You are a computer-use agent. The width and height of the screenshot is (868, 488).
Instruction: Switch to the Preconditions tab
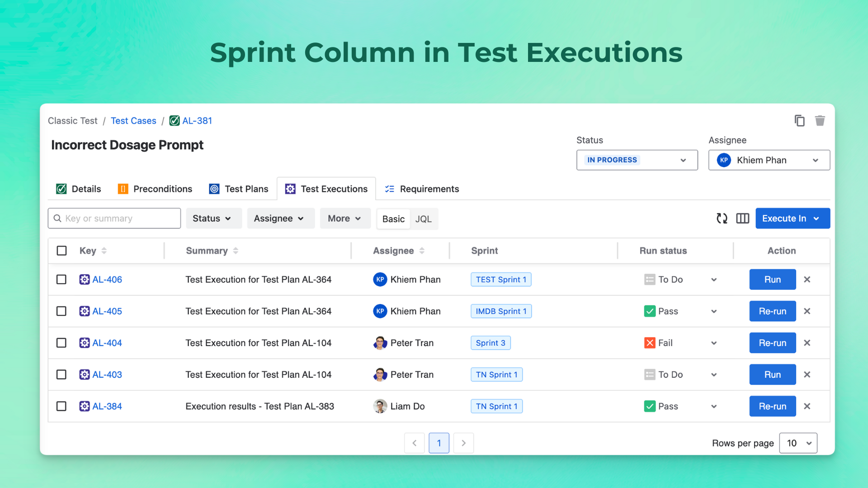point(155,189)
